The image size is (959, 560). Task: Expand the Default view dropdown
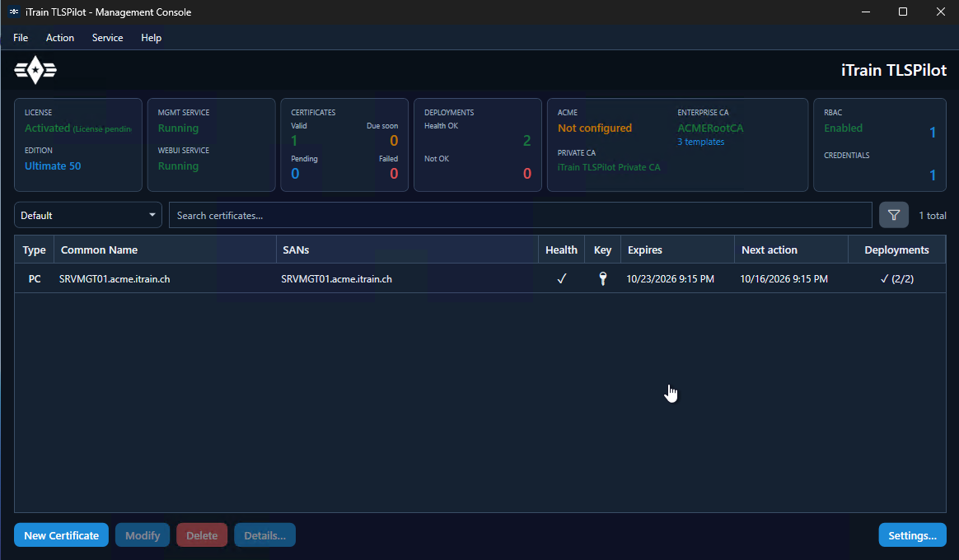pyautogui.click(x=88, y=215)
